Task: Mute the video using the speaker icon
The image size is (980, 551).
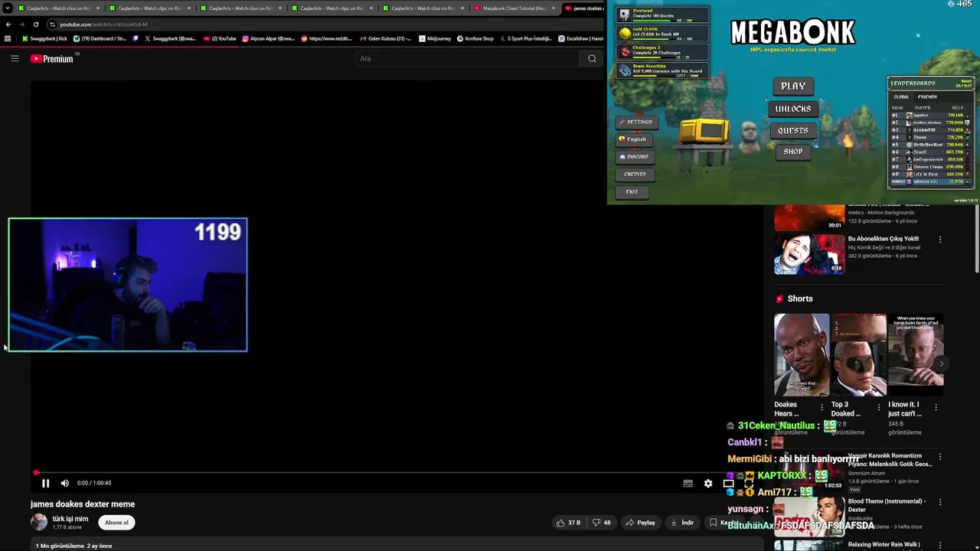Action: (64, 483)
